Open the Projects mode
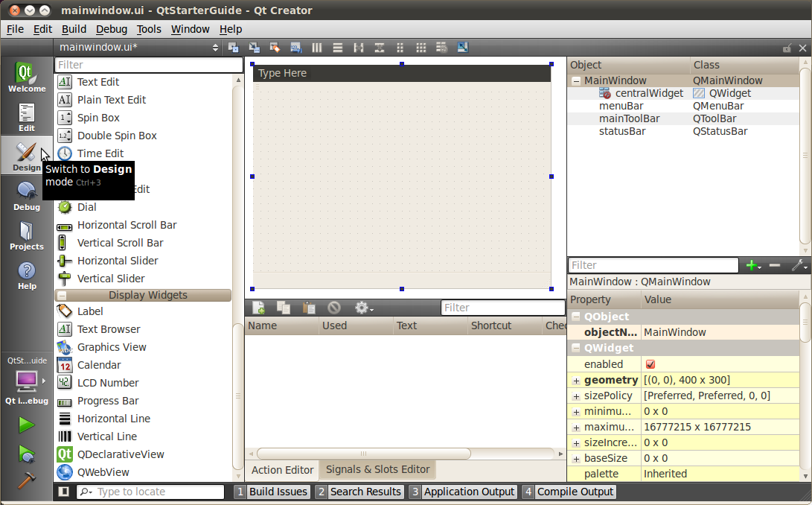 [27, 235]
